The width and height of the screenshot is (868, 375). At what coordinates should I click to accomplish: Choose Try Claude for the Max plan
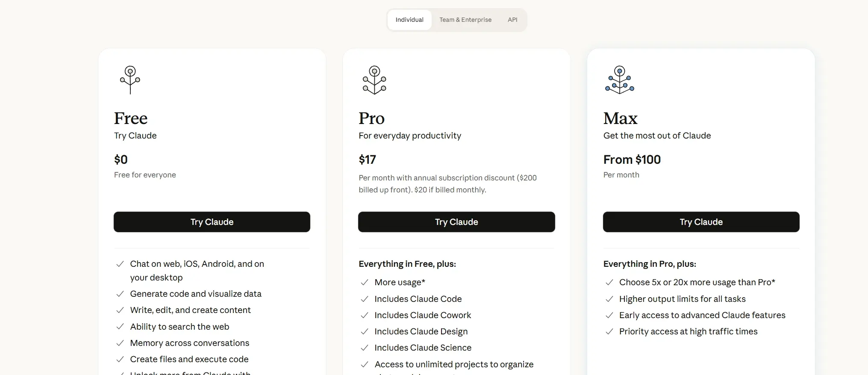pyautogui.click(x=701, y=222)
